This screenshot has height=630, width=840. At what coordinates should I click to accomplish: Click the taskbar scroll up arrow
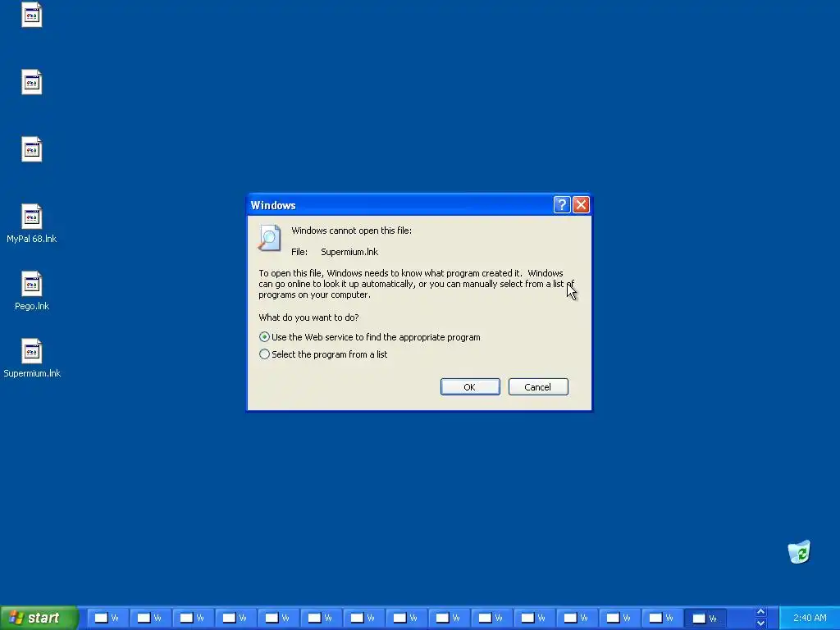click(x=760, y=612)
